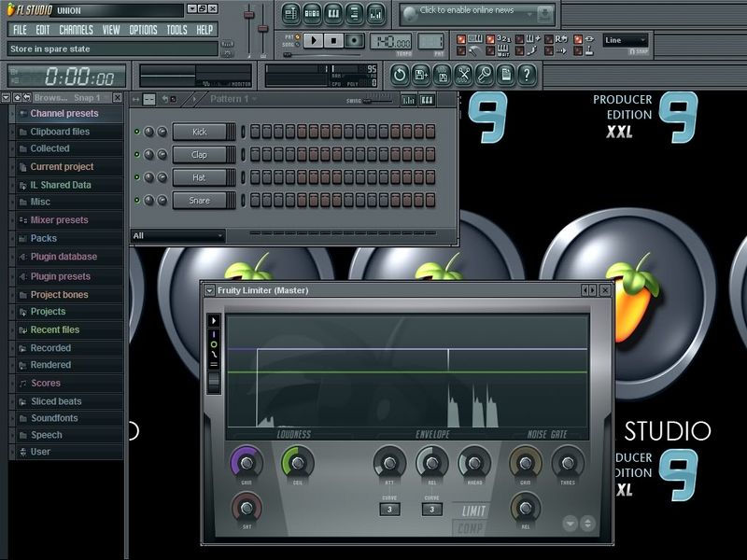Select LIMIT mode in Fruity Limiter
The height and width of the screenshot is (560, 747).
(473, 511)
